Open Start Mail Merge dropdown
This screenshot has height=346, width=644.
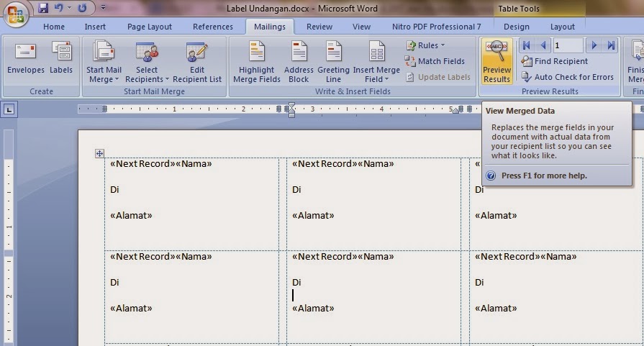[x=104, y=62]
